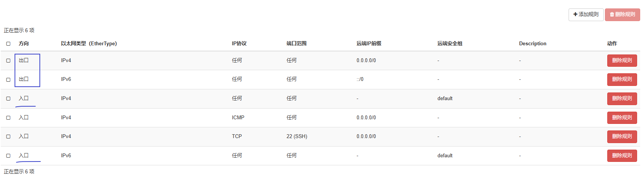The width and height of the screenshot is (644, 178).
Task: Click the 端口范围 column header
Action: pos(296,44)
